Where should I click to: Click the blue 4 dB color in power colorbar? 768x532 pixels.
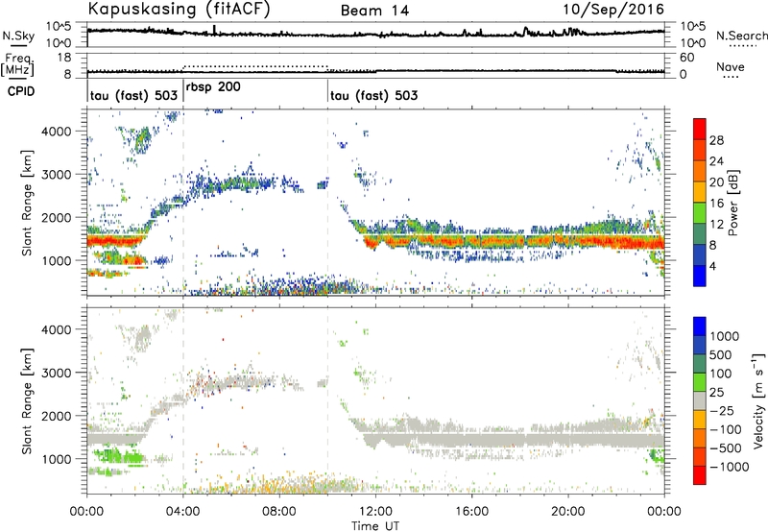coord(700,276)
